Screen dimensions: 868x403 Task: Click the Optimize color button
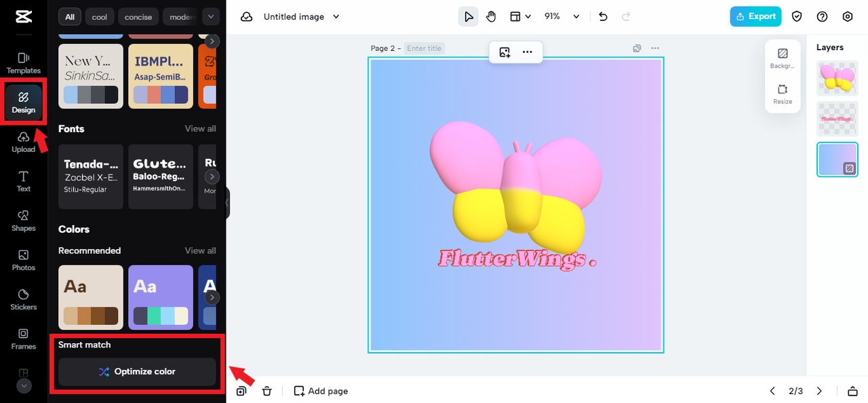click(x=137, y=372)
